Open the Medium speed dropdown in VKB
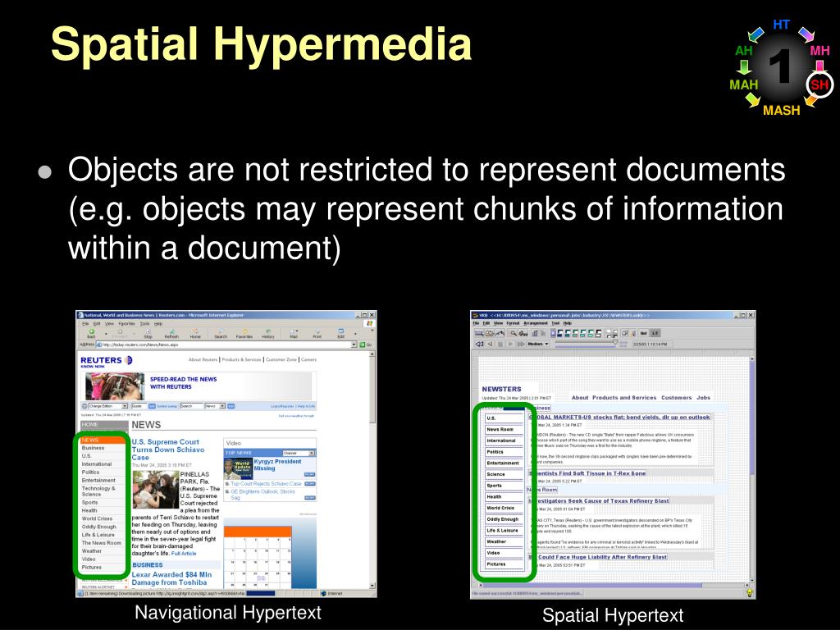Screen dimensions: 840x630 pos(538,344)
